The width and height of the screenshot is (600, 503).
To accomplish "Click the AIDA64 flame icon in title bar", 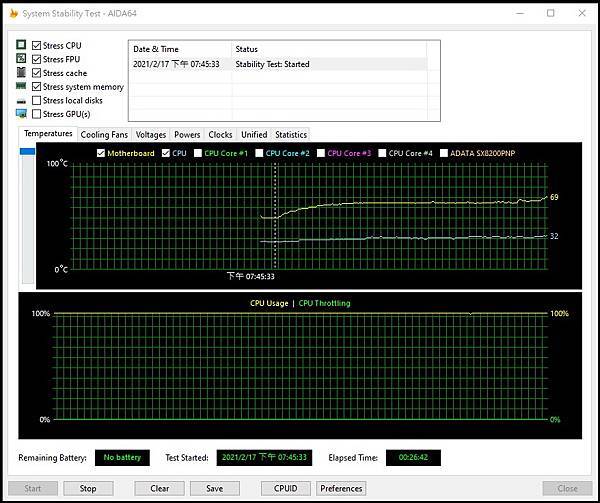I will [x=12, y=13].
